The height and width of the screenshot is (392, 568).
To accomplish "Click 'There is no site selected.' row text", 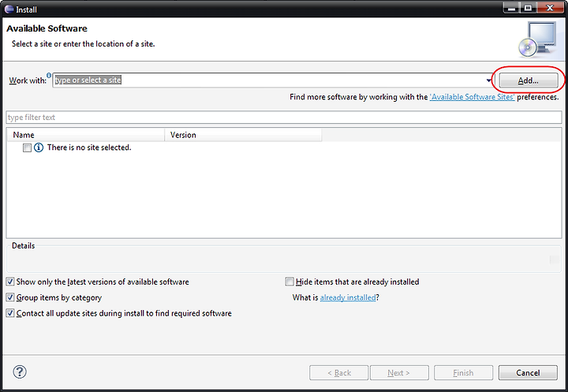I will click(x=89, y=147).
